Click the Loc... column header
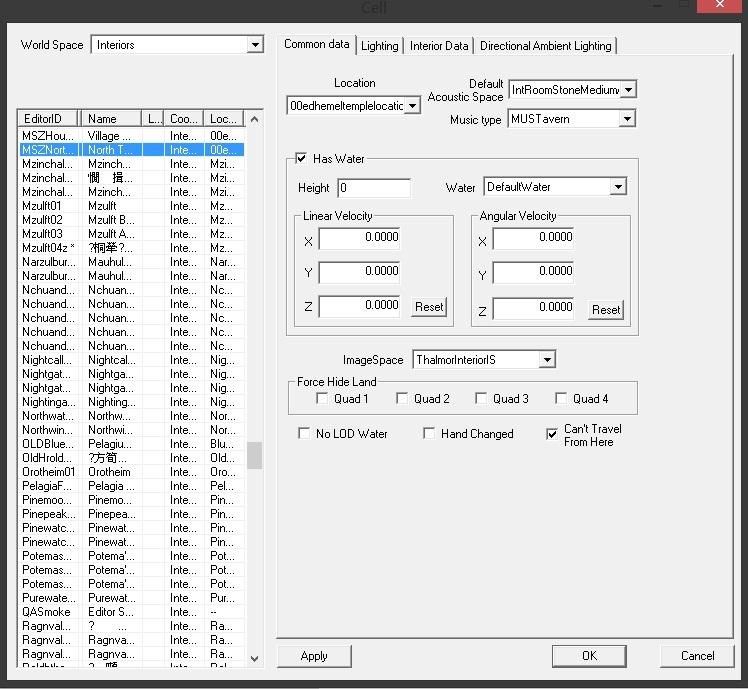The height and width of the screenshot is (689, 748). click(x=224, y=118)
